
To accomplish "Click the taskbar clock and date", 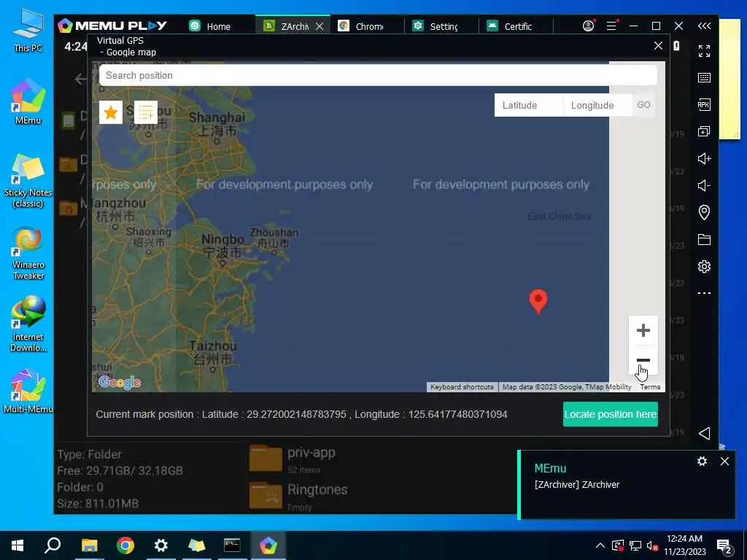I will 684,545.
